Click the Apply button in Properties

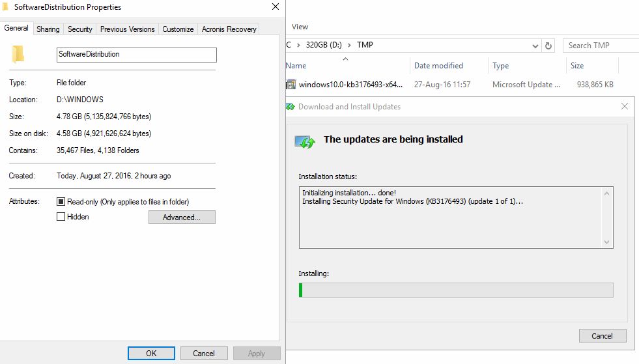(x=257, y=354)
